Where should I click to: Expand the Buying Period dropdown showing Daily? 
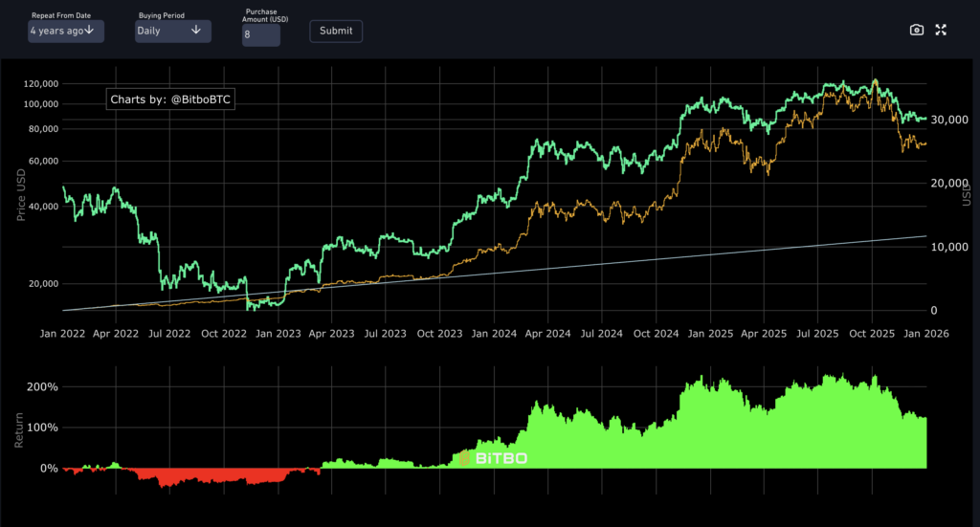point(171,31)
